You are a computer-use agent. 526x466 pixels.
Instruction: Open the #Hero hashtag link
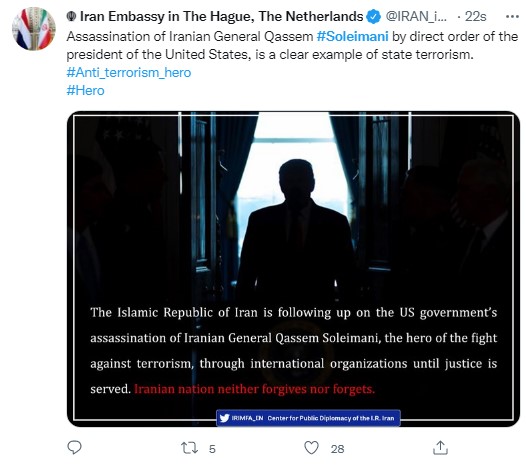pyautogui.click(x=85, y=90)
